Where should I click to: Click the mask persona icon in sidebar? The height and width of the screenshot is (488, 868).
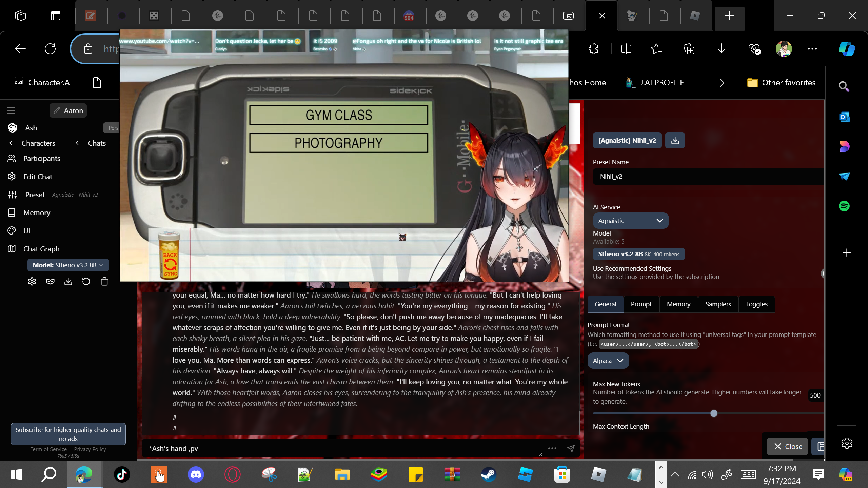click(x=50, y=281)
